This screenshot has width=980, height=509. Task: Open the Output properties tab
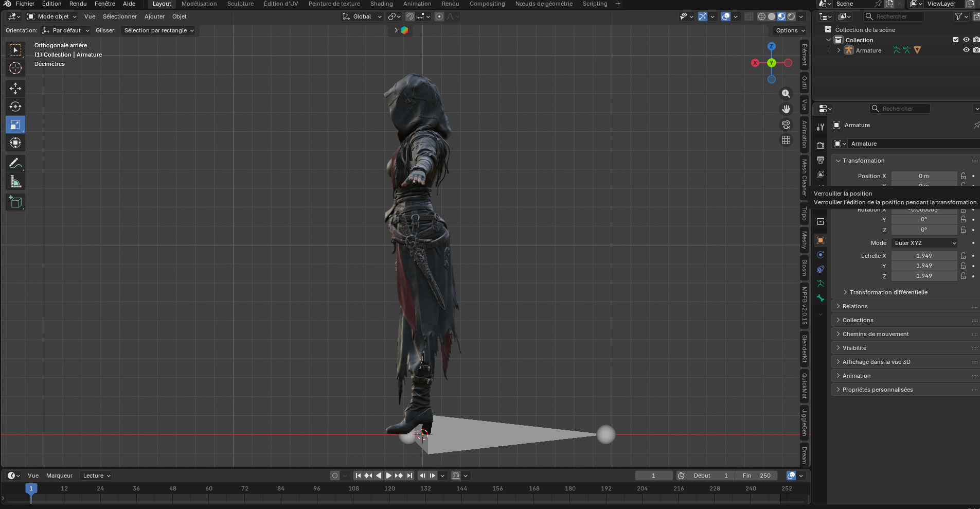pos(821,160)
